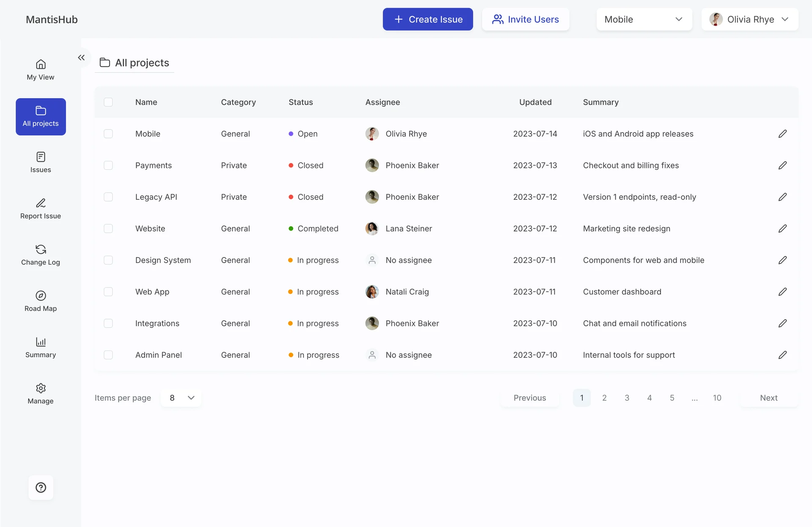Check the Integrations project checkbox

pos(108,323)
